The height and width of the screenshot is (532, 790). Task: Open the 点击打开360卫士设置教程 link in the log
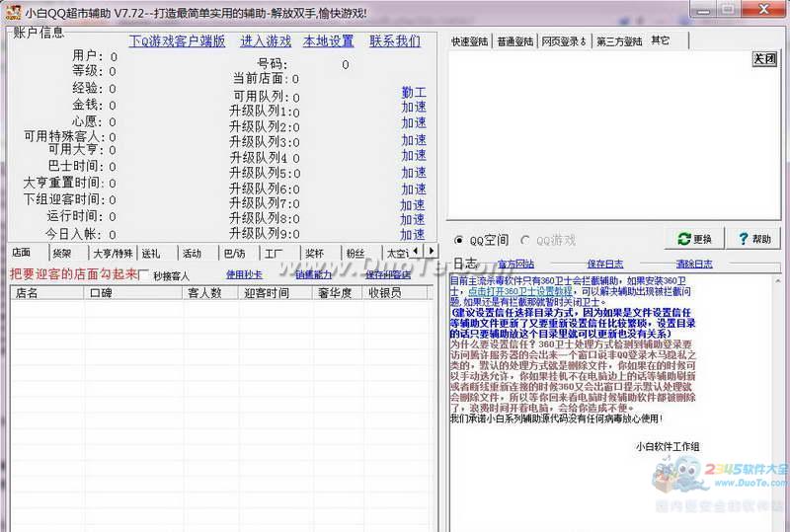520,291
